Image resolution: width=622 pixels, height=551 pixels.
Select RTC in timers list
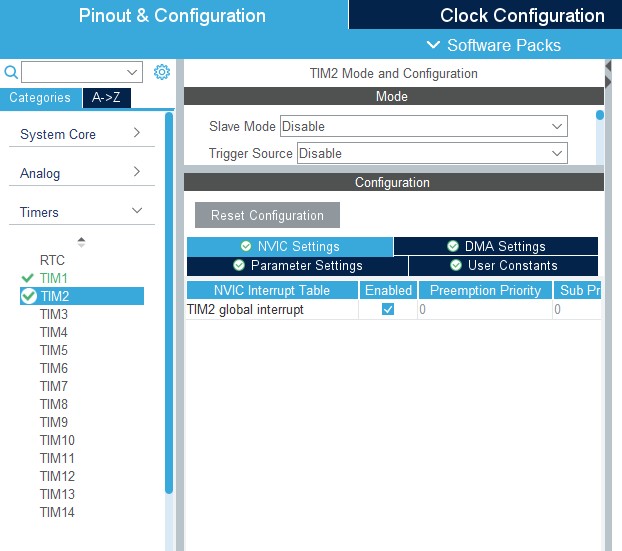(52, 260)
